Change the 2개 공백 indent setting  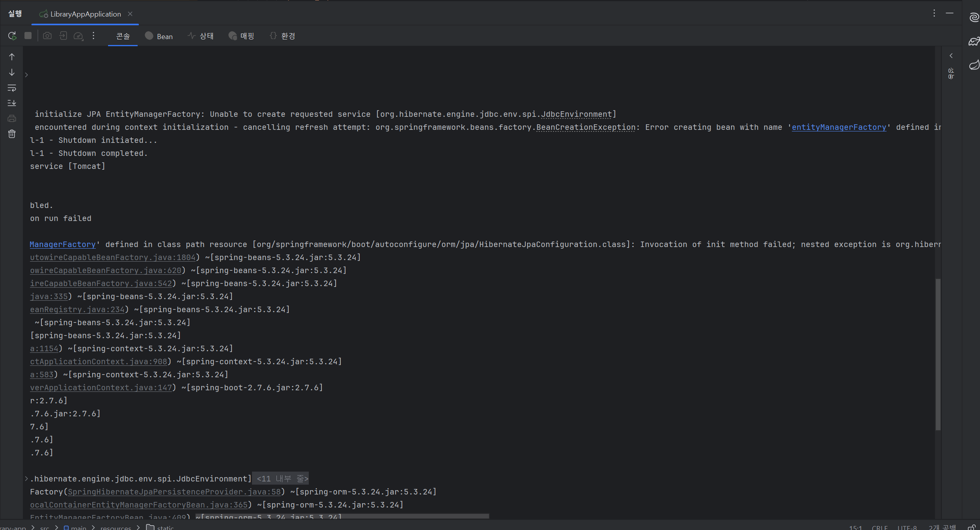coord(942,527)
